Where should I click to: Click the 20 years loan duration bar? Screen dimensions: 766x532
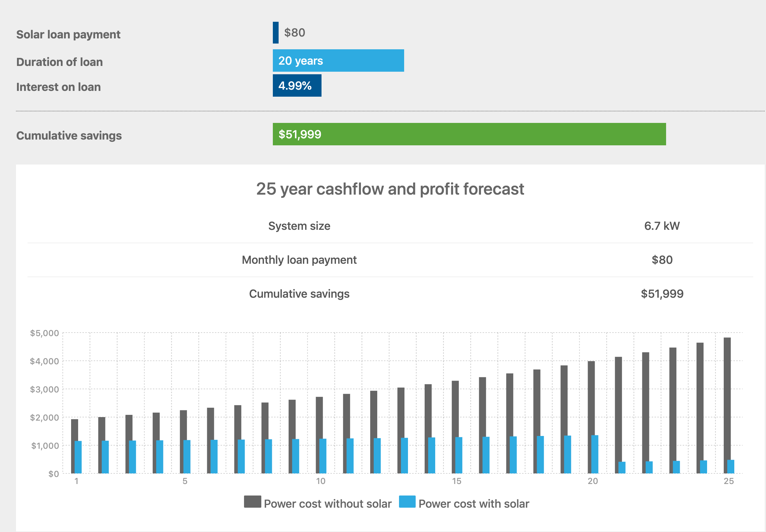click(338, 61)
